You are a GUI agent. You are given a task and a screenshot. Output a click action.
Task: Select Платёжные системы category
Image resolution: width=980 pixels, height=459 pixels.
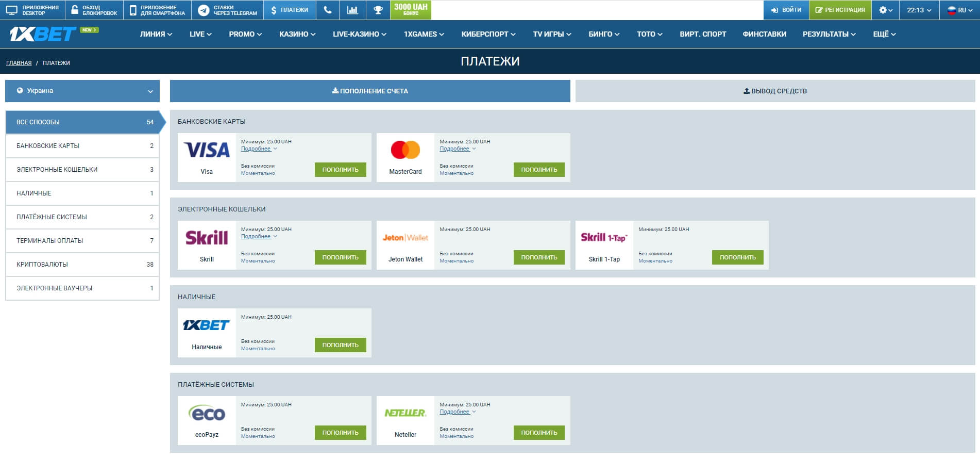[x=82, y=217]
